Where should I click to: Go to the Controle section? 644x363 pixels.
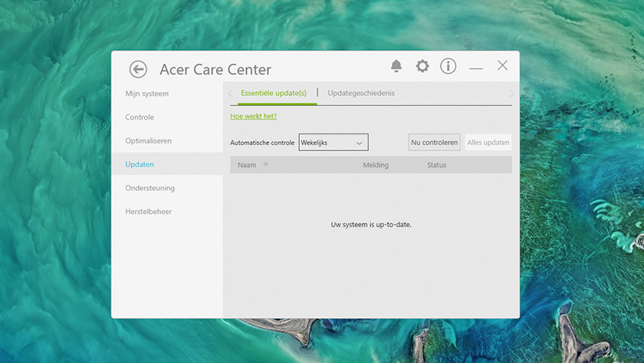coord(140,117)
